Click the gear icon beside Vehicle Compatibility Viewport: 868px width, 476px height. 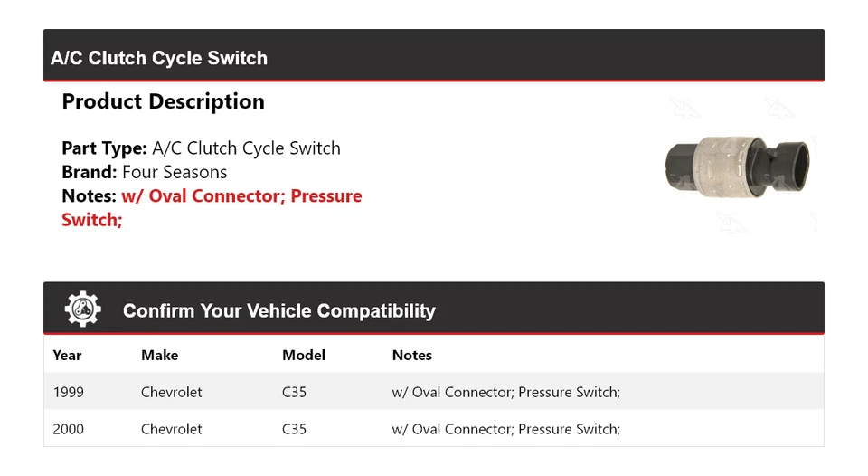tap(82, 309)
